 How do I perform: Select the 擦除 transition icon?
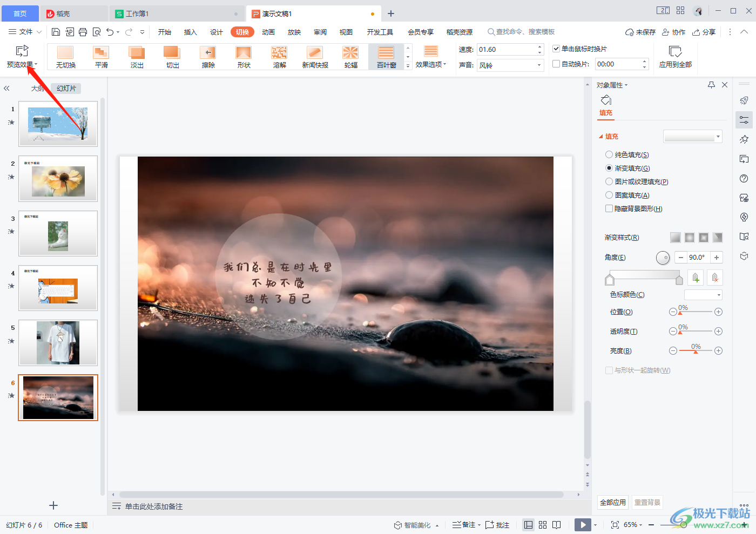(x=208, y=52)
